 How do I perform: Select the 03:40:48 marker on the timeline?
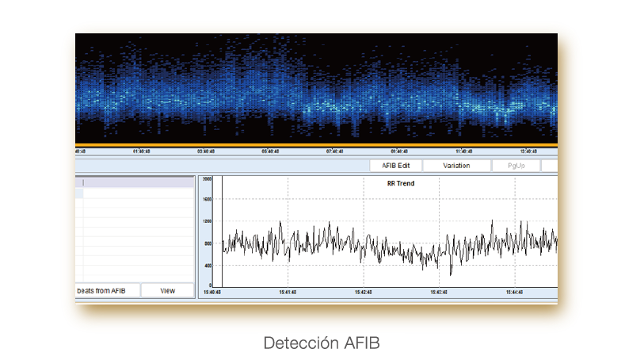click(x=206, y=151)
